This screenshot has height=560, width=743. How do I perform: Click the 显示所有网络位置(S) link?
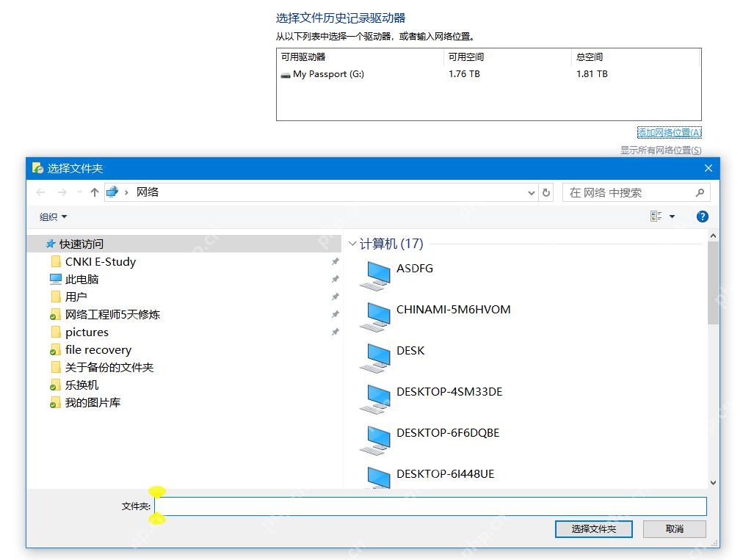661,150
